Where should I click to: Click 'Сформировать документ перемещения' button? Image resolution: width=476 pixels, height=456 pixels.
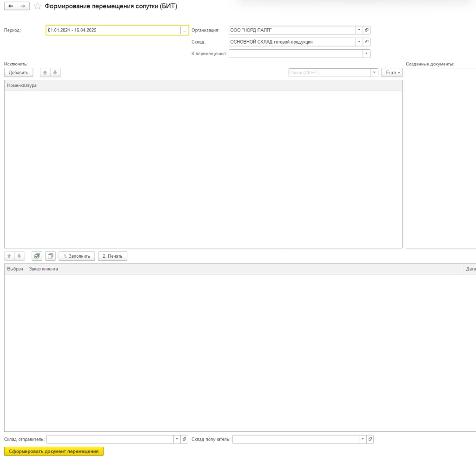coord(53,451)
